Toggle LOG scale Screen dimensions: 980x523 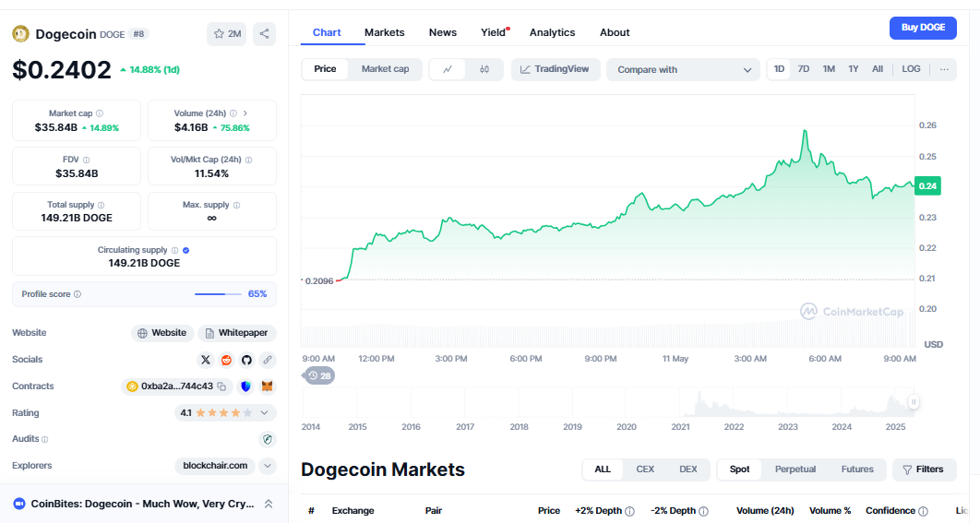[911, 69]
